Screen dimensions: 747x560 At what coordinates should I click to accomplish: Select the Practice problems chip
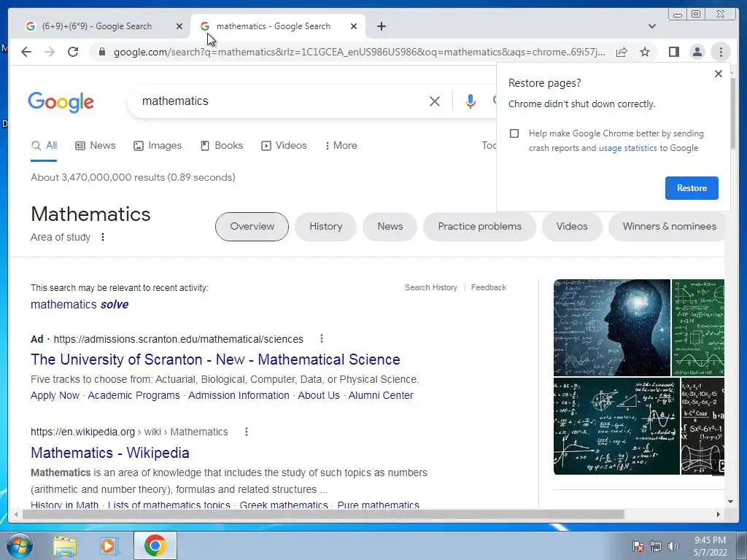[480, 227]
